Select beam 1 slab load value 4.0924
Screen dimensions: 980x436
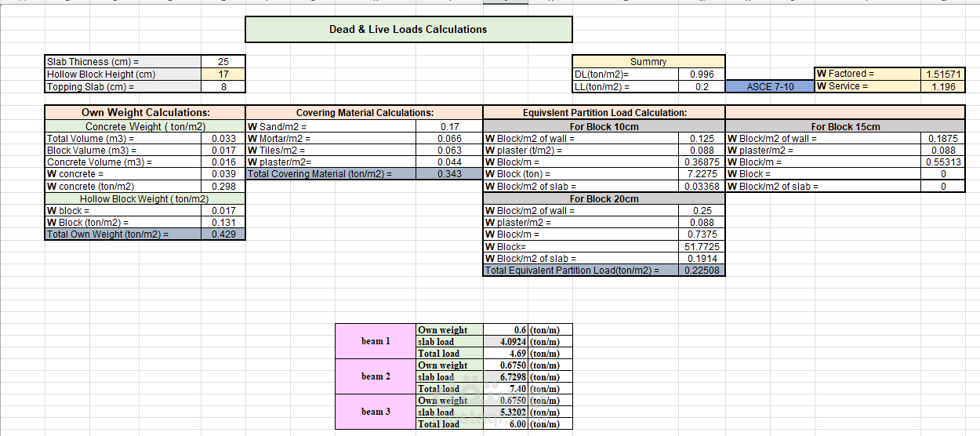coord(506,342)
